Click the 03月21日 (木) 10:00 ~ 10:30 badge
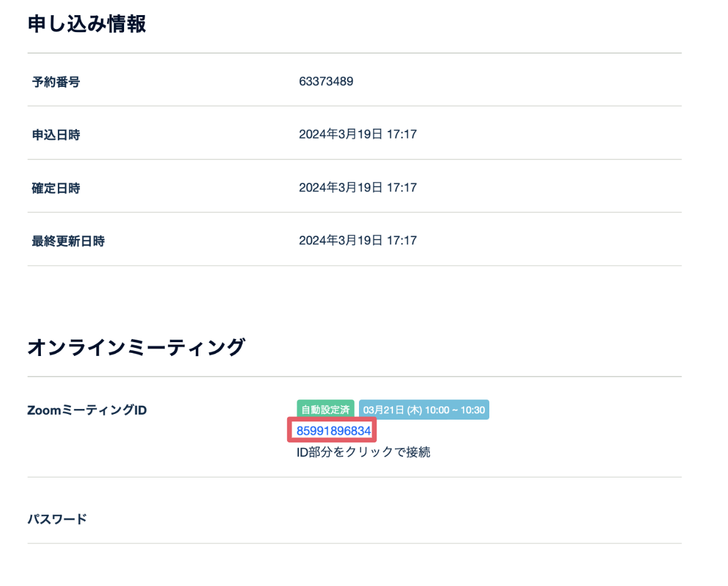The image size is (728, 586). tap(424, 410)
